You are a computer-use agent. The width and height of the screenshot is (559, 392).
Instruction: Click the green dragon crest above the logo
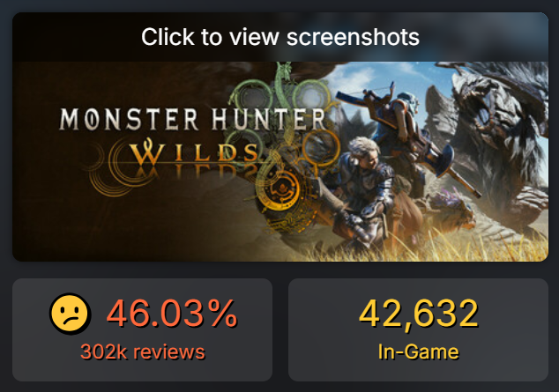click(x=283, y=85)
